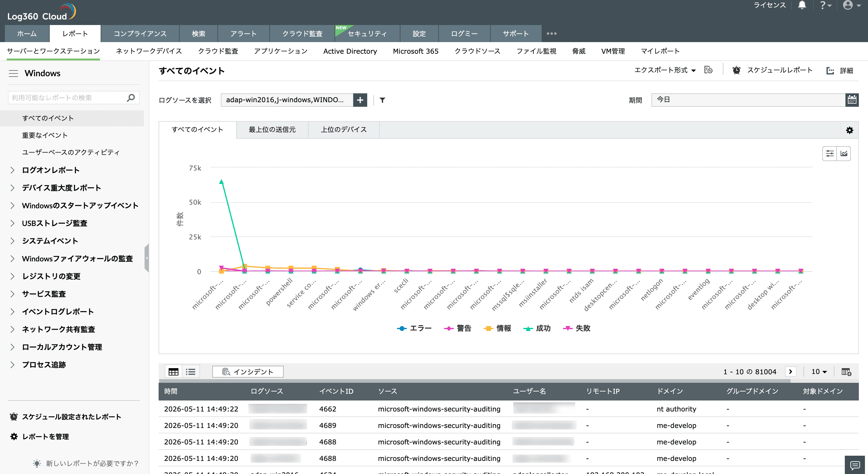Switch to ネットワークデバイス sub-tab
868x474 pixels.
[149, 51]
